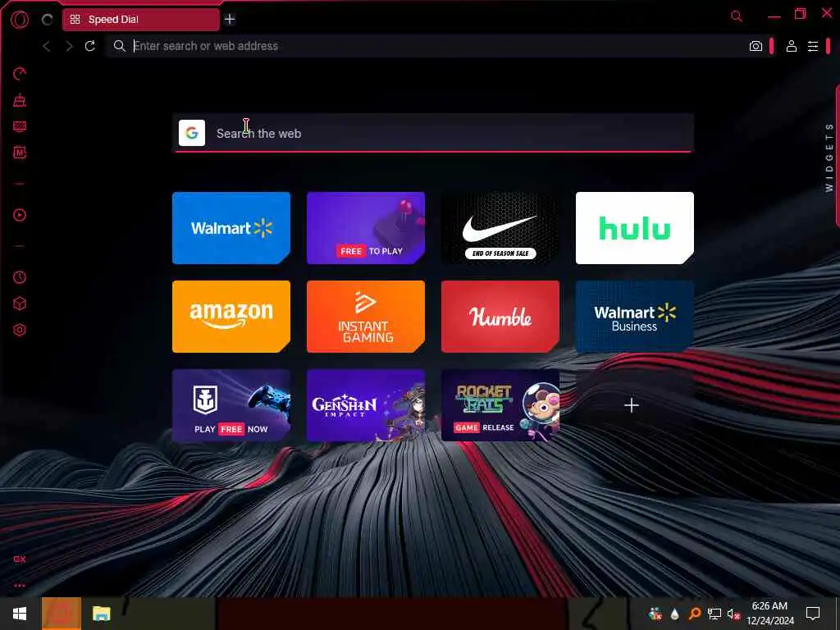Open a new tab with plus button
Image resolution: width=840 pixels, height=630 pixels.
(230, 20)
